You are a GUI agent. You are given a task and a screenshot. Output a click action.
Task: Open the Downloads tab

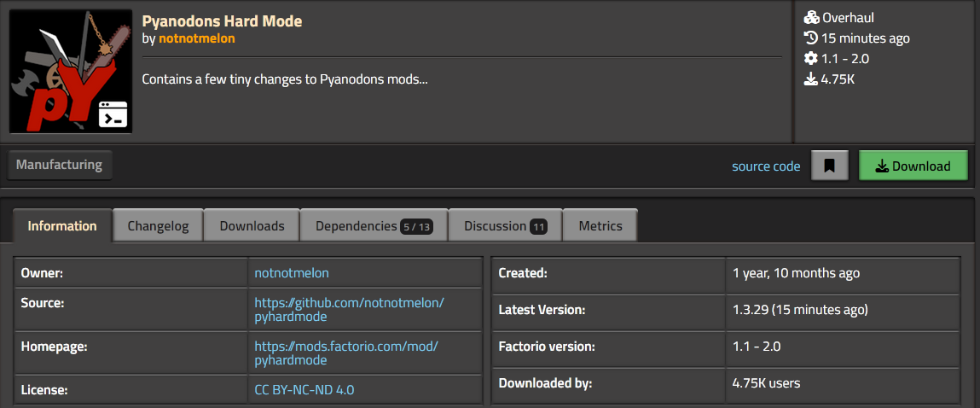[x=252, y=226]
